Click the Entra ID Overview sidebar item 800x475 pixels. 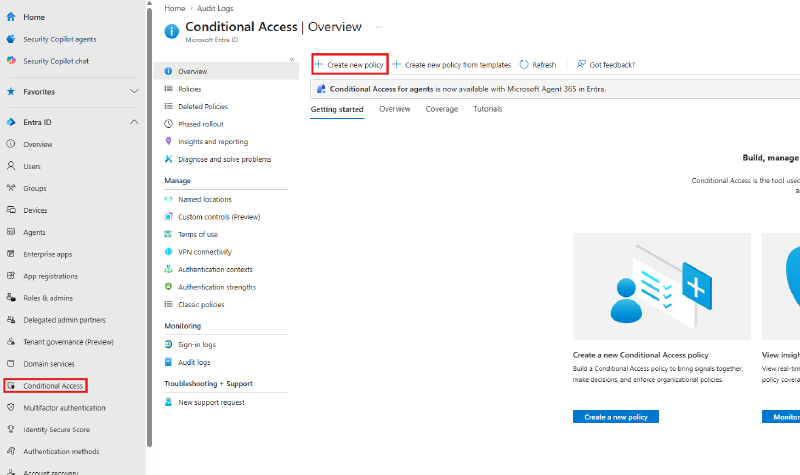click(x=38, y=144)
